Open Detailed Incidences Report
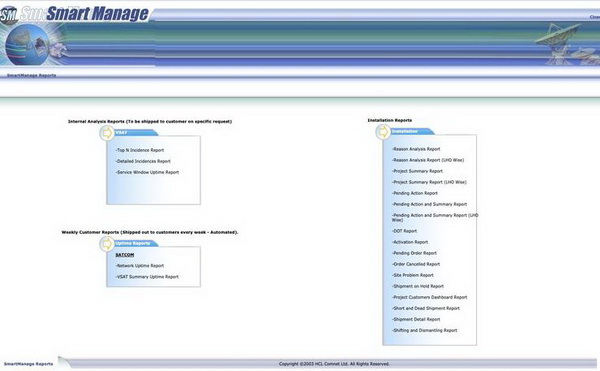The image size is (600, 371). [143, 161]
